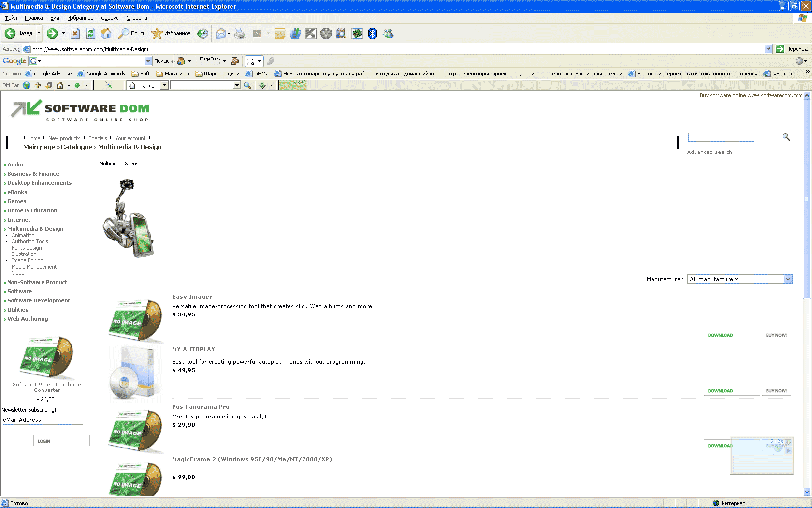
Task: Open the Сервис menu
Action: [110, 18]
